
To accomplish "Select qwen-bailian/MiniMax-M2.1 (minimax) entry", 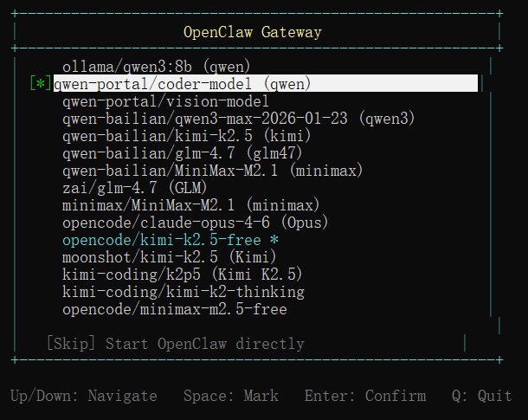I will point(212,171).
